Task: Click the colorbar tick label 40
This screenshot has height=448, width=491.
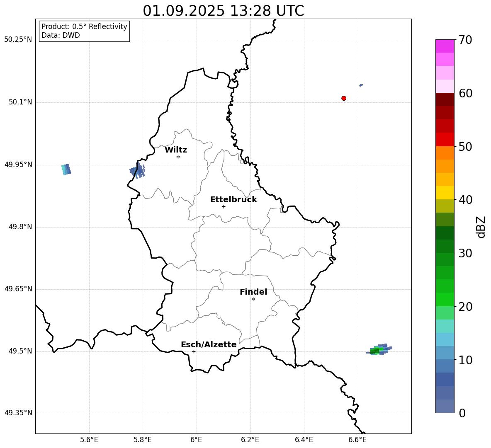Action: 465,200
